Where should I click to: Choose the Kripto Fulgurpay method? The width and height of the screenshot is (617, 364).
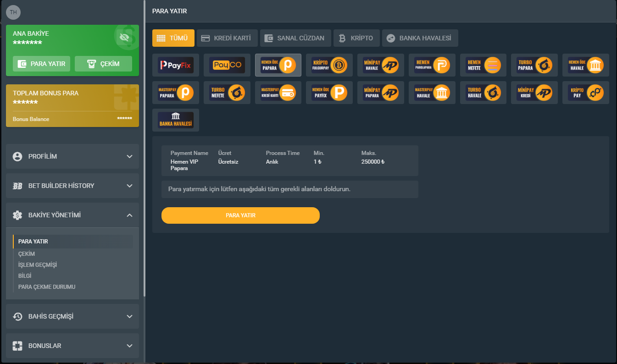(329, 65)
